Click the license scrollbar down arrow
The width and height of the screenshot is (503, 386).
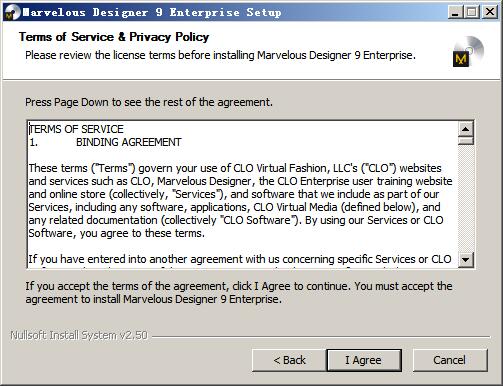[466, 259]
